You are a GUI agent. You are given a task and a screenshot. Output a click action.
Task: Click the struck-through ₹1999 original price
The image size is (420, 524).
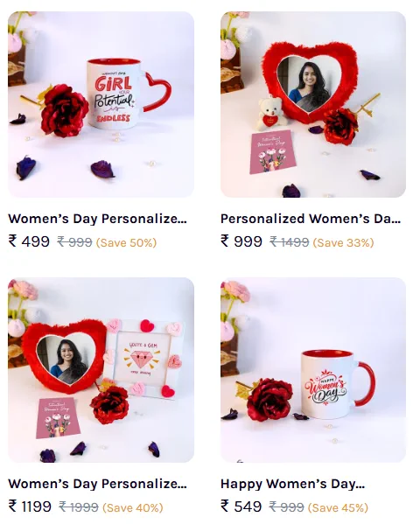click(79, 507)
